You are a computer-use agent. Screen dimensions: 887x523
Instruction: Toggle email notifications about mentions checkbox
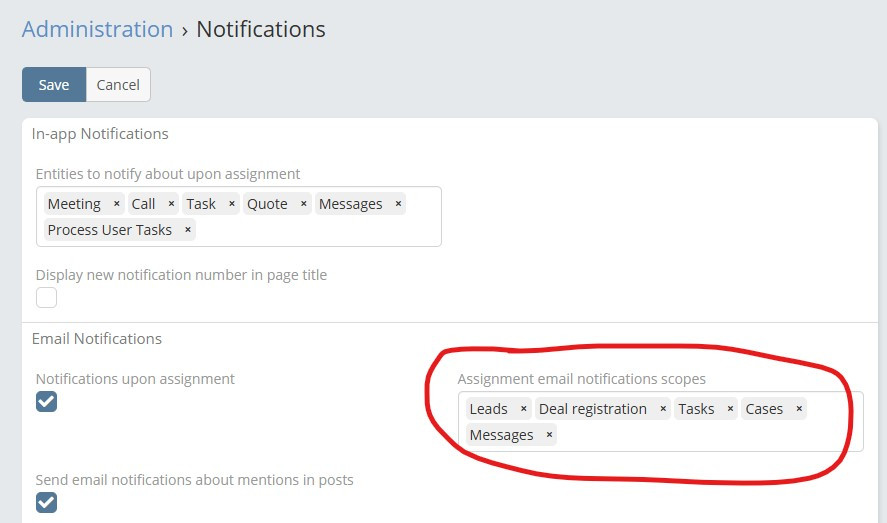click(x=46, y=502)
